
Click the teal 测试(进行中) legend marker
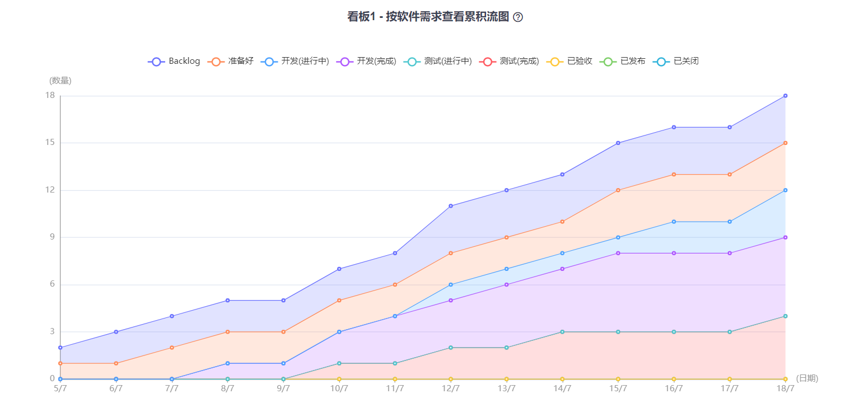412,62
